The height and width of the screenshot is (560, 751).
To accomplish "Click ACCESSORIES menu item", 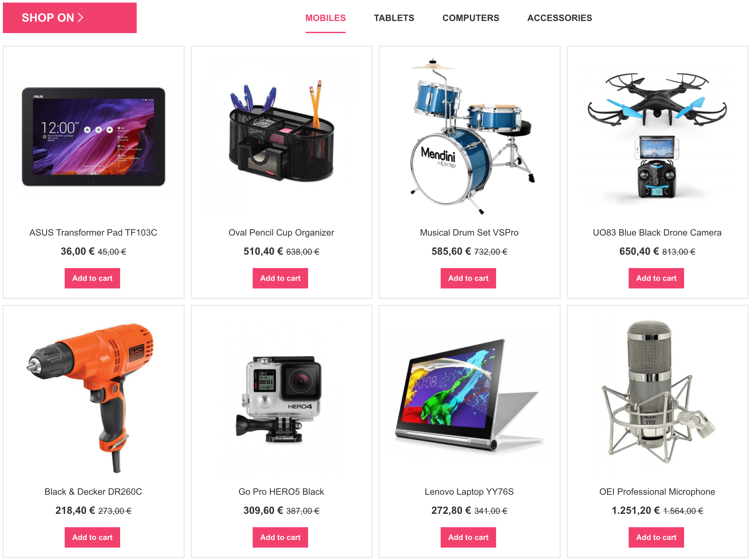I will coord(560,18).
